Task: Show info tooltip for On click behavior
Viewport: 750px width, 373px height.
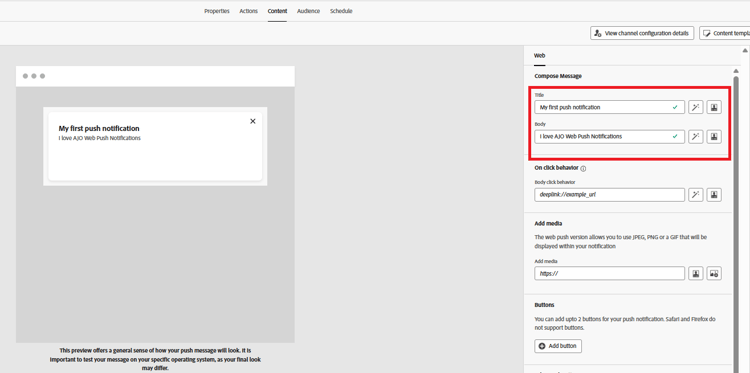Action: pyautogui.click(x=583, y=168)
